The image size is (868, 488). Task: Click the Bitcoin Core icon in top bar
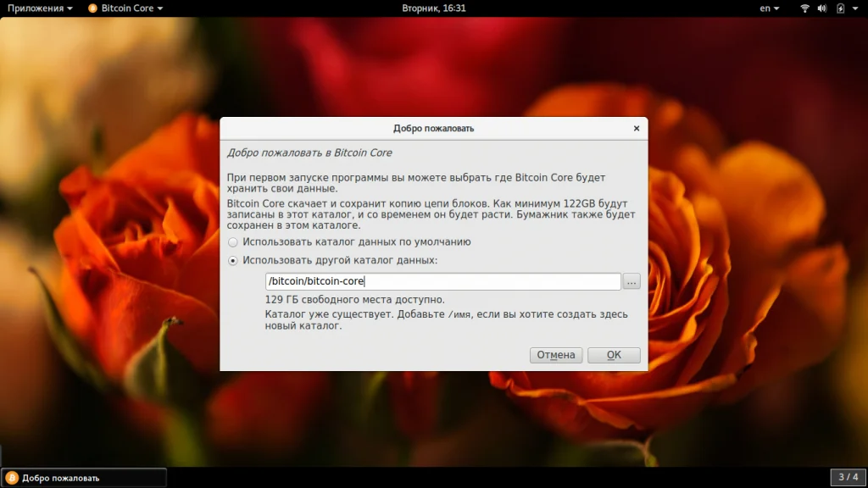tap(92, 8)
